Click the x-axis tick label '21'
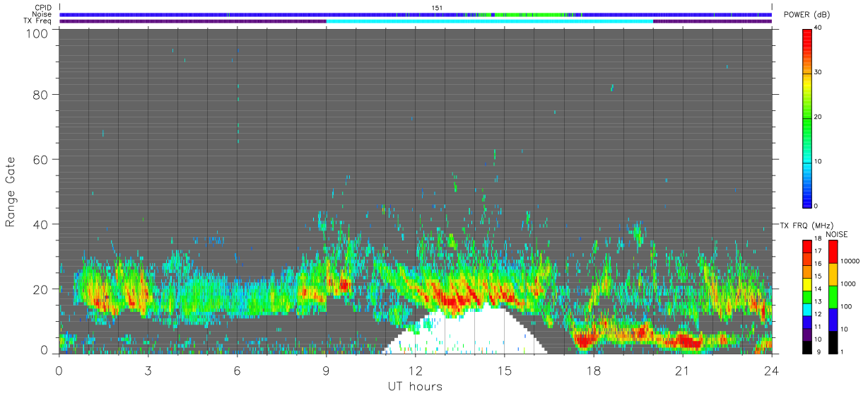 (682, 371)
